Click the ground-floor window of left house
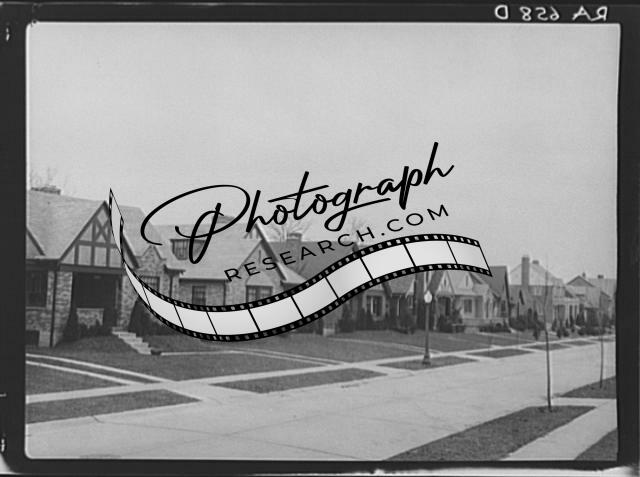Screen dimensions: 640x477 [x=36, y=289]
